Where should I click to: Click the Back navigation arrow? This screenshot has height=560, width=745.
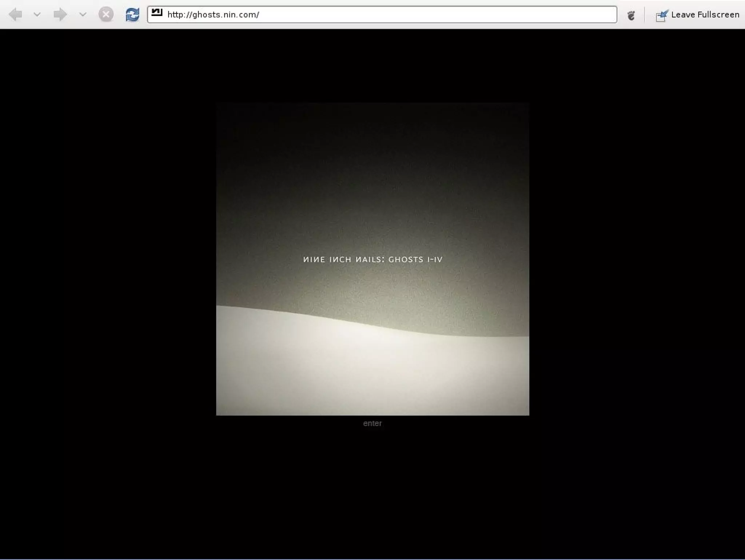coord(15,15)
